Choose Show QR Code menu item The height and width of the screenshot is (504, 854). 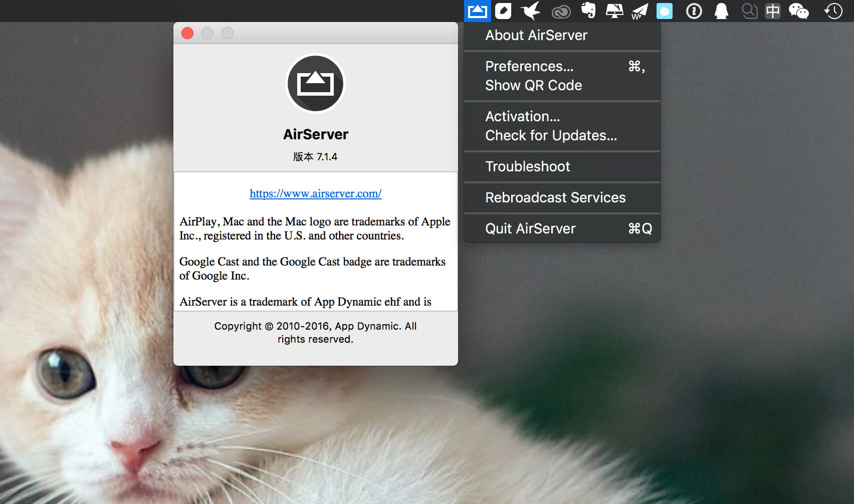point(562,86)
